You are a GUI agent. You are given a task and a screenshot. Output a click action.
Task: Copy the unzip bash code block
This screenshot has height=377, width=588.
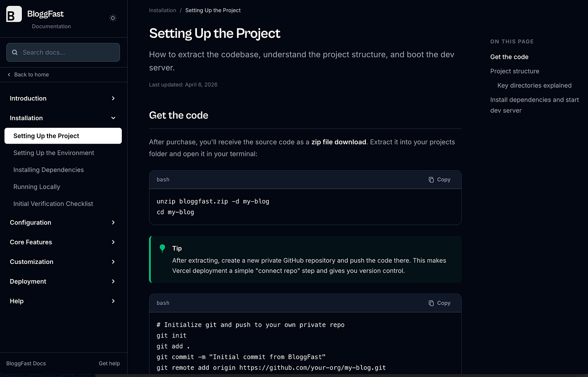(x=439, y=179)
